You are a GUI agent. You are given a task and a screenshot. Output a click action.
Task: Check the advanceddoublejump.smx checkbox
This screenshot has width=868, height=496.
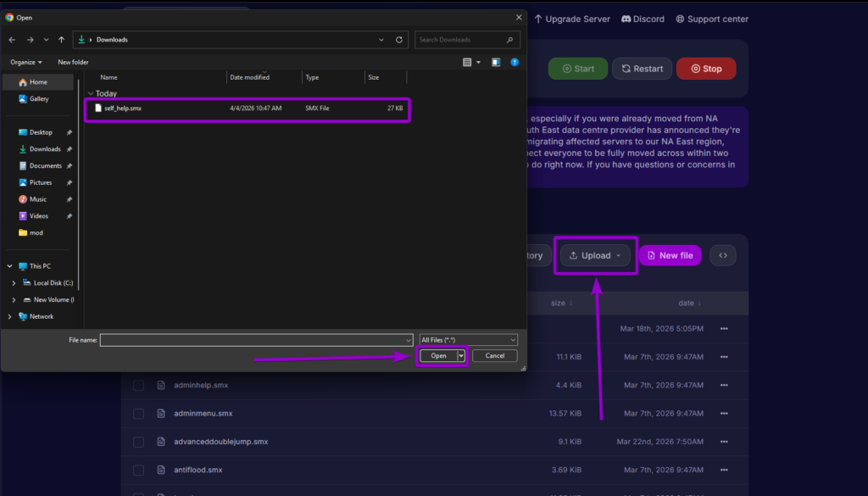138,442
